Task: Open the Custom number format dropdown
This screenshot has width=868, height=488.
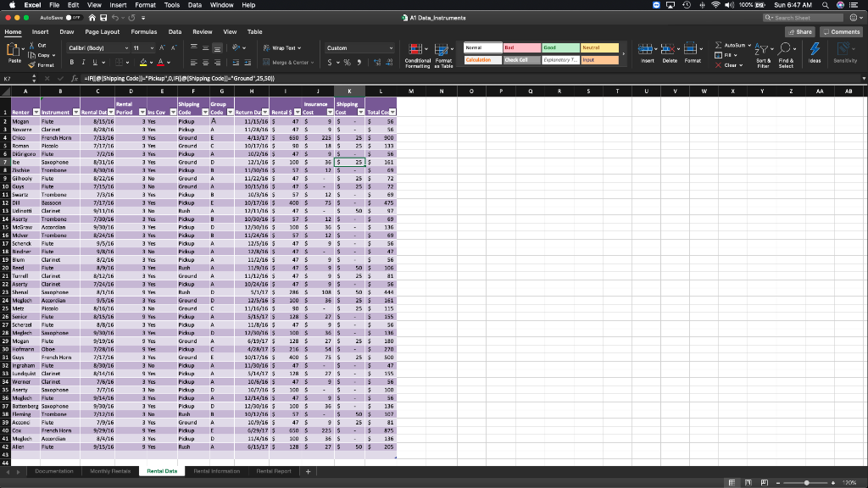Action: [391, 48]
